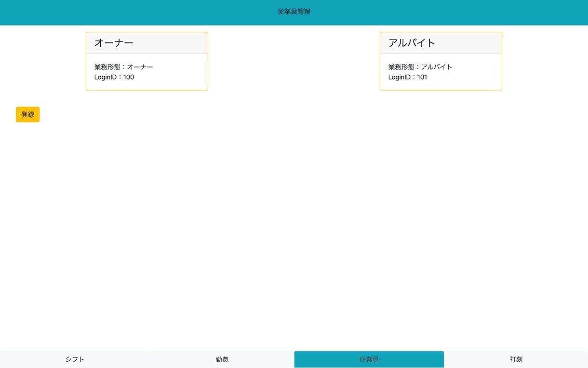Select the 従業員 tab
This screenshot has height=368, width=588.
click(369, 359)
